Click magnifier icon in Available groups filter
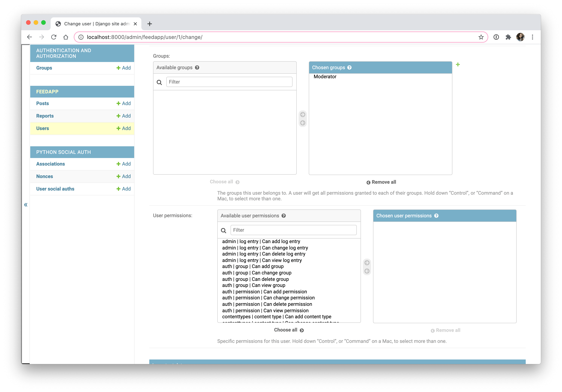Viewport: 562px width, 392px height. 159,82
